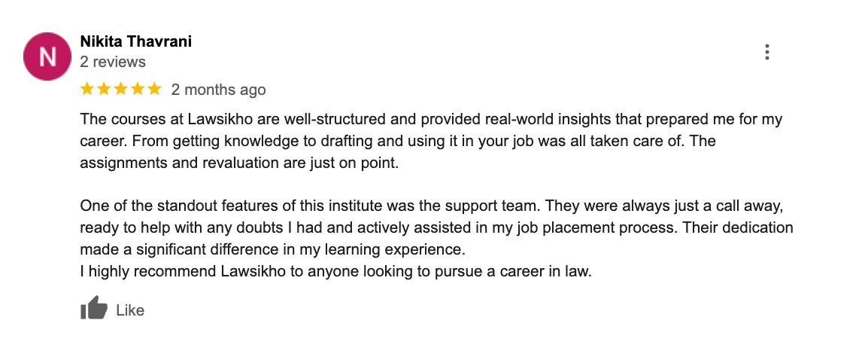This screenshot has height=354, width=868.
Task: Select the second yellow rating star
Action: tap(104, 89)
